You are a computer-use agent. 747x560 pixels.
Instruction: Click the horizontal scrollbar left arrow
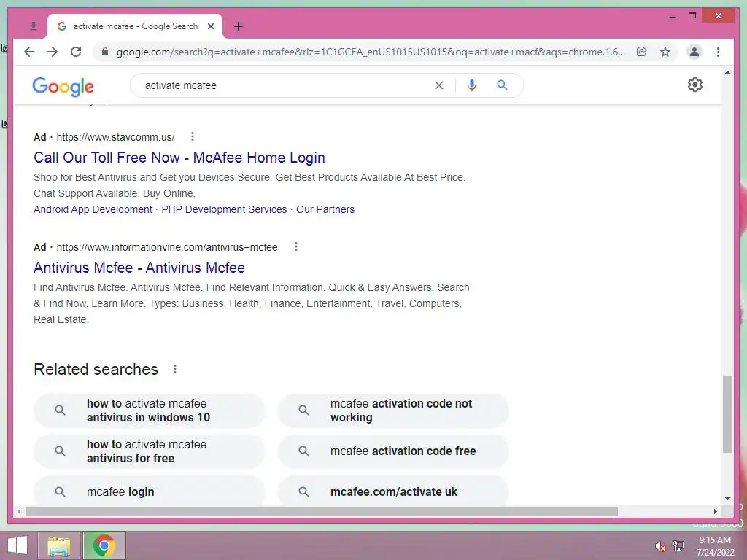click(x=19, y=511)
